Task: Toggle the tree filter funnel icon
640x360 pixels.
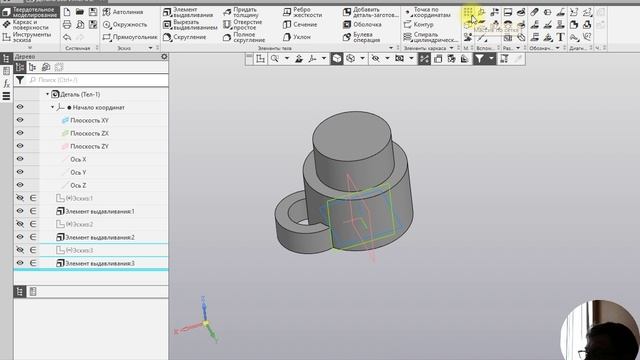Action: (x=20, y=80)
